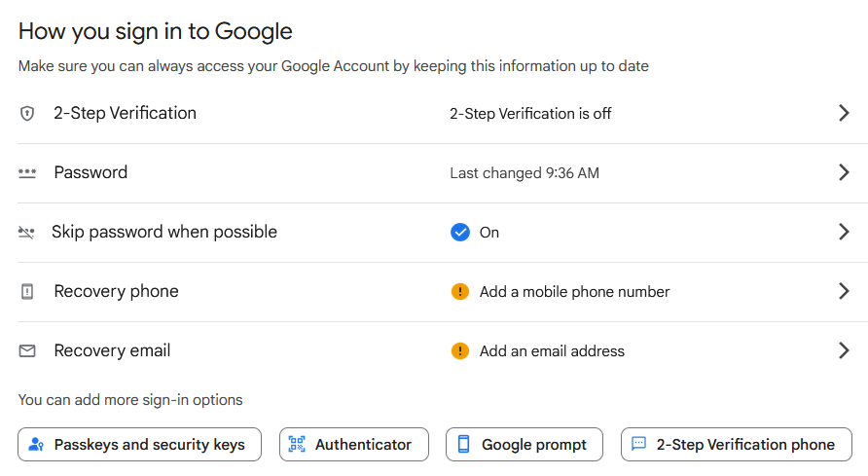868x476 pixels.
Task: Click the Recovery phone device icon
Action: (27, 292)
